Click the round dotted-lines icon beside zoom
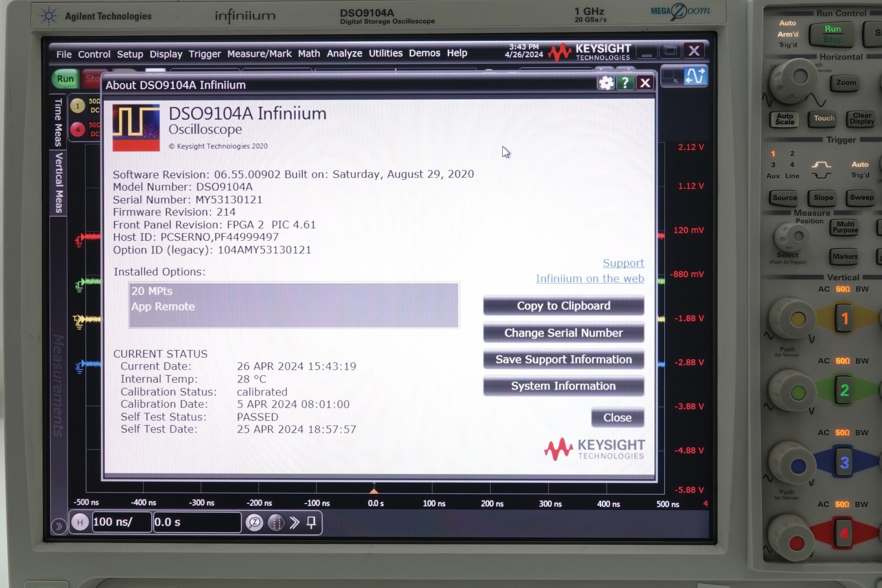Screen dimensions: 882x588 coord(276,522)
